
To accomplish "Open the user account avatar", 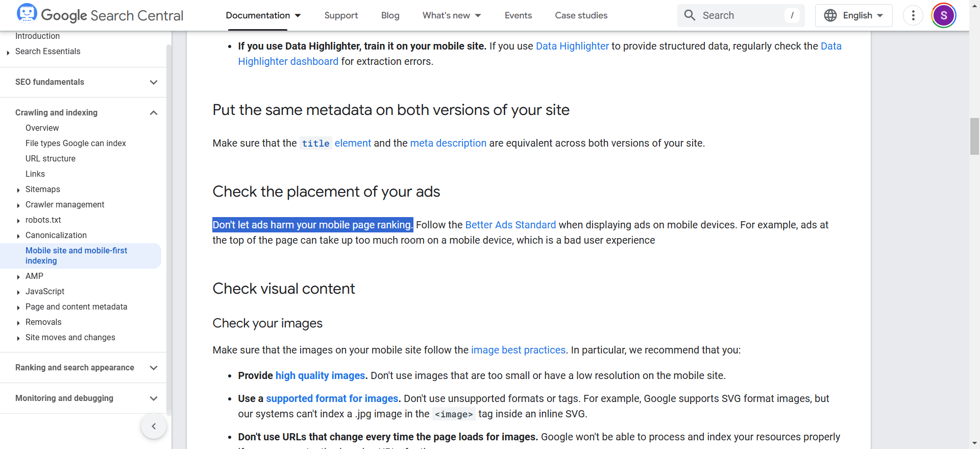I will [943, 15].
